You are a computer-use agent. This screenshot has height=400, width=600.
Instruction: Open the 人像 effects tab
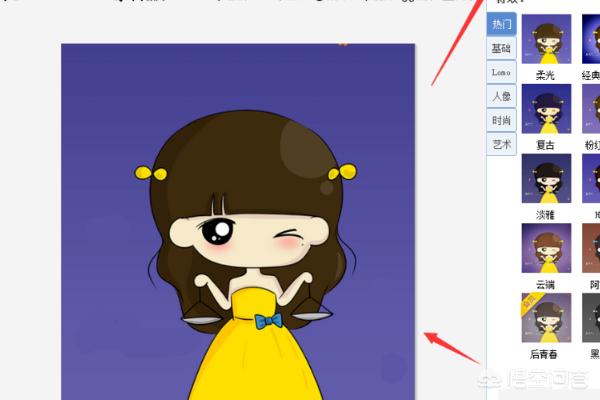click(x=502, y=96)
